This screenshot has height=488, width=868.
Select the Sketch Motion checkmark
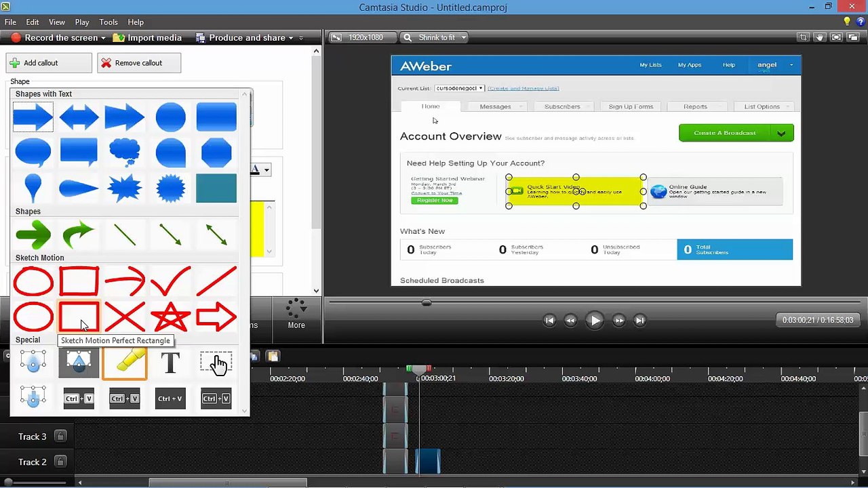coord(170,281)
